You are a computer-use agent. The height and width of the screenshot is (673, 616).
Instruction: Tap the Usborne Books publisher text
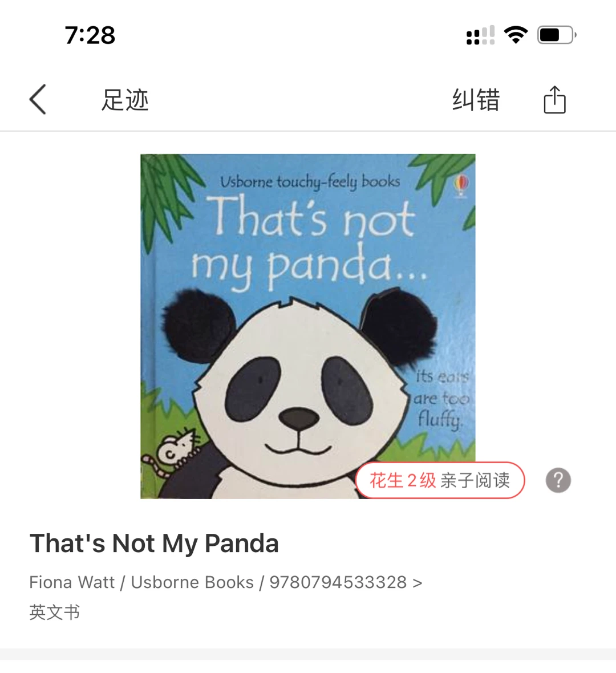(192, 582)
